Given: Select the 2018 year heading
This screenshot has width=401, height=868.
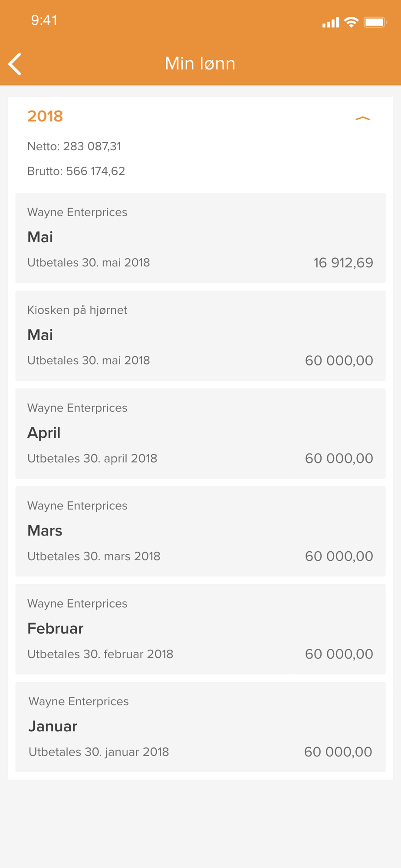Looking at the screenshot, I should 45,116.
